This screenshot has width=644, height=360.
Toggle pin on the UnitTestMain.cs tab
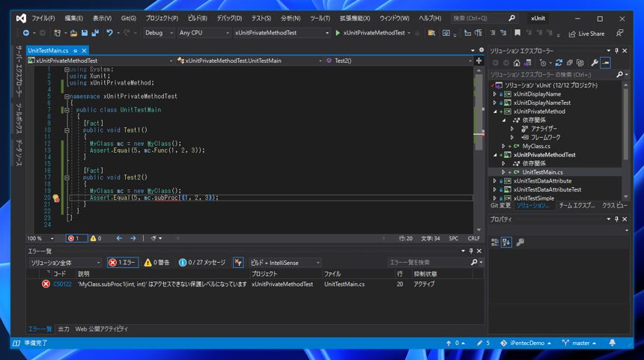tap(75, 50)
